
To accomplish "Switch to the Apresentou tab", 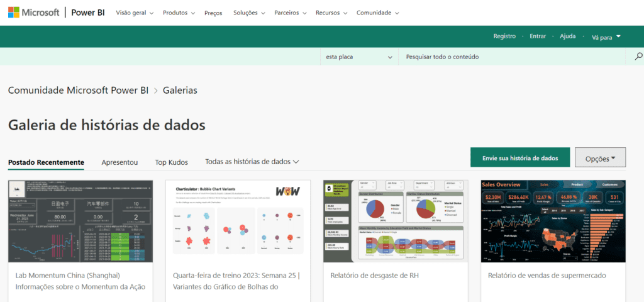I will 119,162.
